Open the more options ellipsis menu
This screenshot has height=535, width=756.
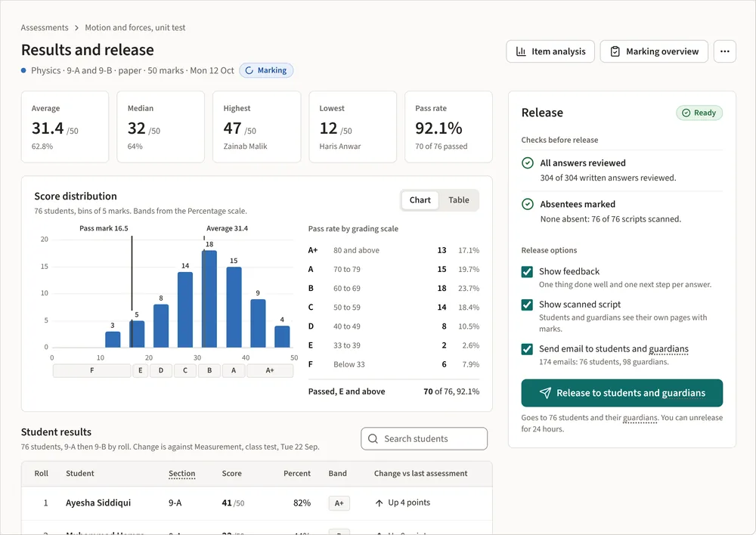[725, 51]
